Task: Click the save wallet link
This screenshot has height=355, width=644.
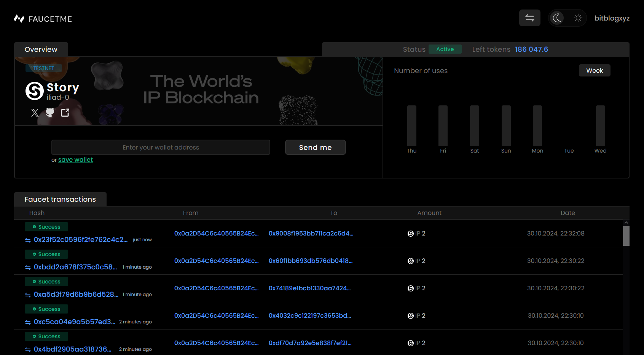Action: click(75, 160)
